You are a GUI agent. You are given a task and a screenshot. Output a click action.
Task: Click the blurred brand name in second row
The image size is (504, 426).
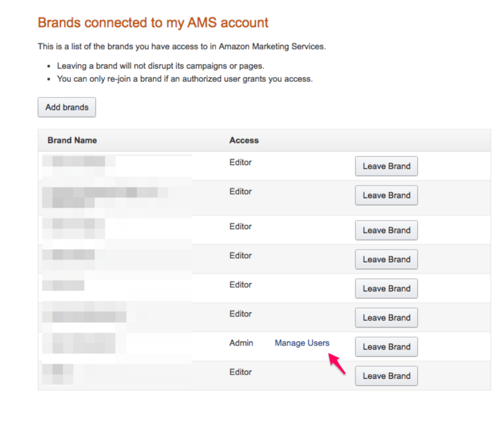105,197
